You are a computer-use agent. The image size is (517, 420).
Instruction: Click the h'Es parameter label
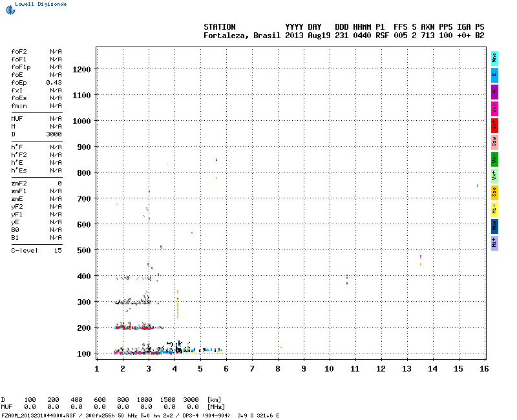coord(19,171)
